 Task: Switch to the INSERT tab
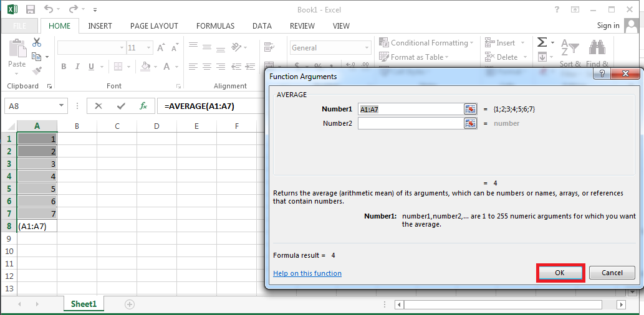point(100,26)
